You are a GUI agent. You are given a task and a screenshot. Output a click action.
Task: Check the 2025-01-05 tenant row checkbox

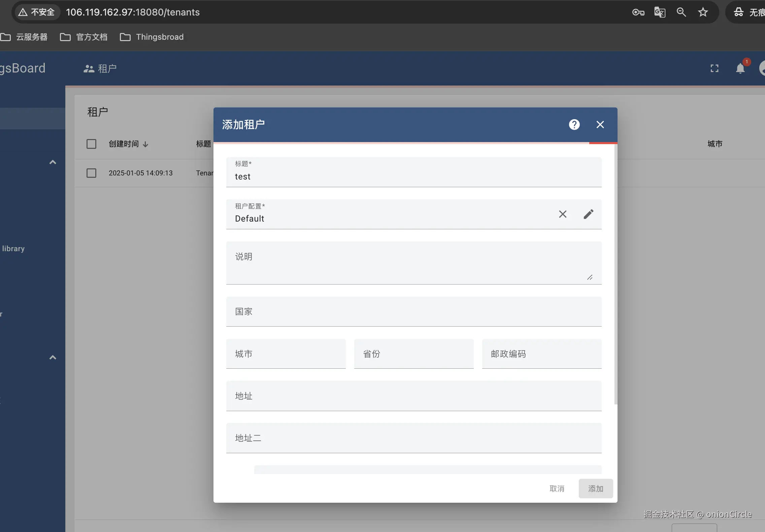click(91, 173)
